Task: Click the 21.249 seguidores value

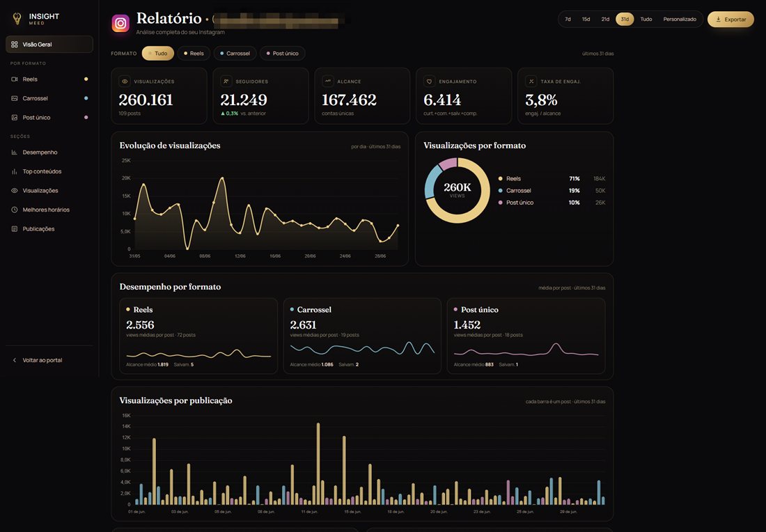Action: pyautogui.click(x=243, y=100)
